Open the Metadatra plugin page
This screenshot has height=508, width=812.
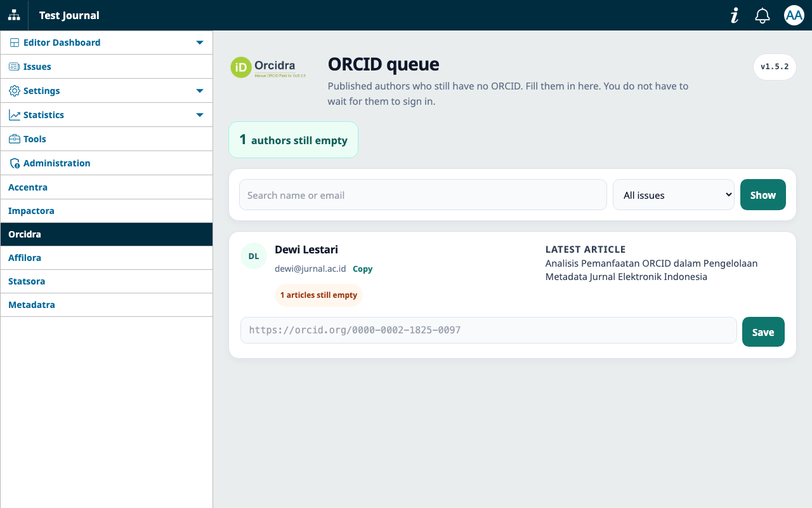click(x=107, y=305)
